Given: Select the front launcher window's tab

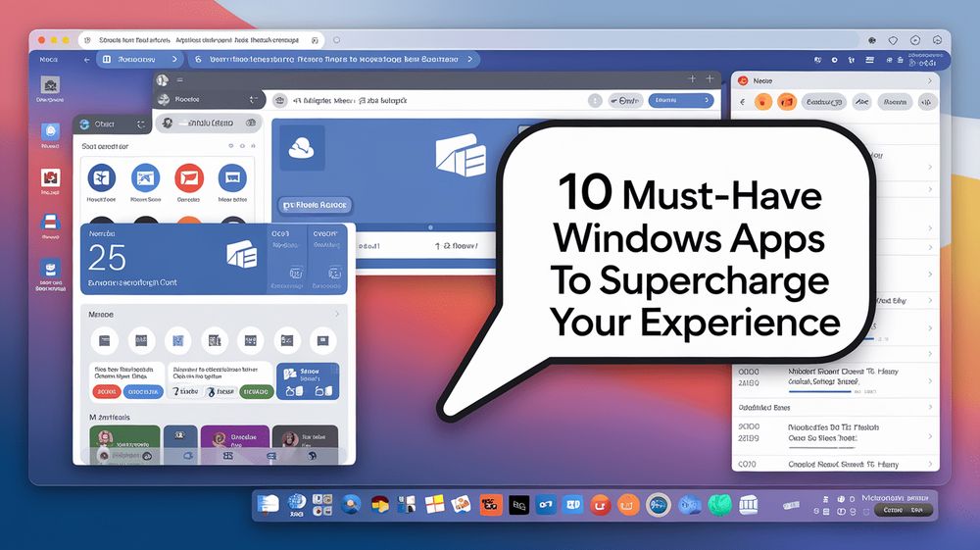Looking at the screenshot, I should click(112, 125).
